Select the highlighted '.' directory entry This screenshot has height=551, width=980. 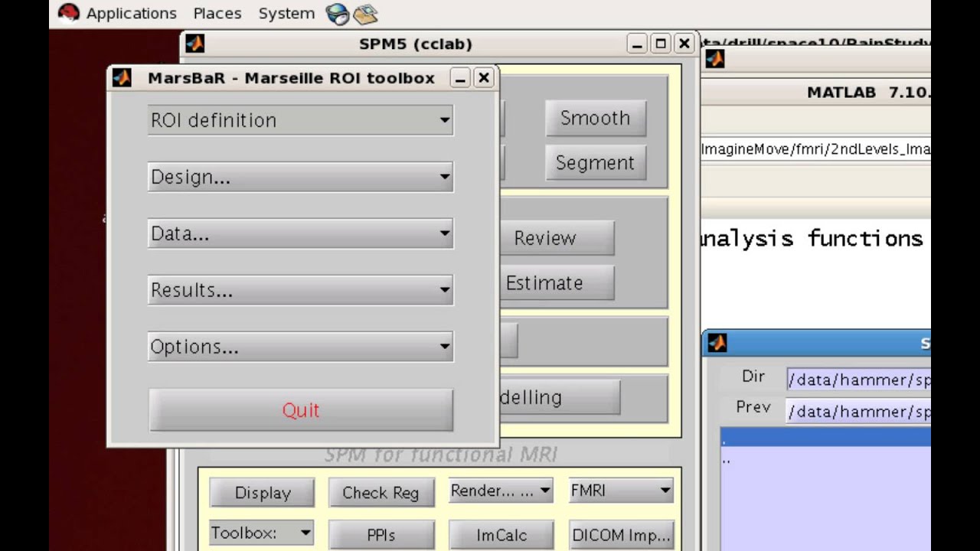point(826,439)
